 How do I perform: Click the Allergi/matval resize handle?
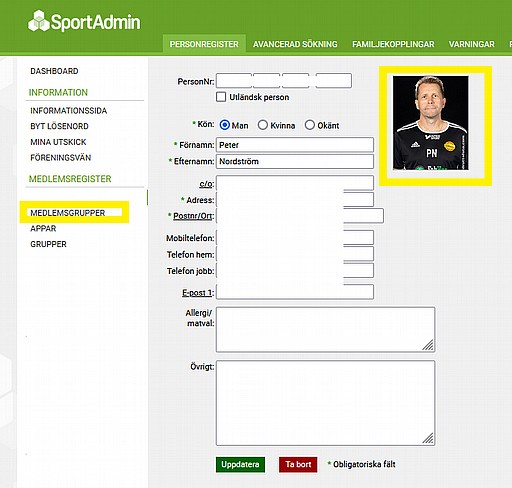click(x=428, y=345)
